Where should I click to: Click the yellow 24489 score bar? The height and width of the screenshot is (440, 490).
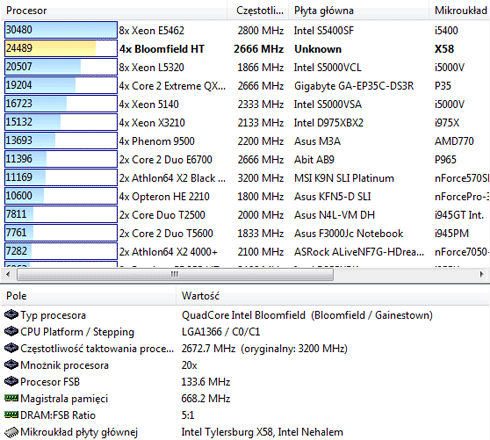[61, 48]
